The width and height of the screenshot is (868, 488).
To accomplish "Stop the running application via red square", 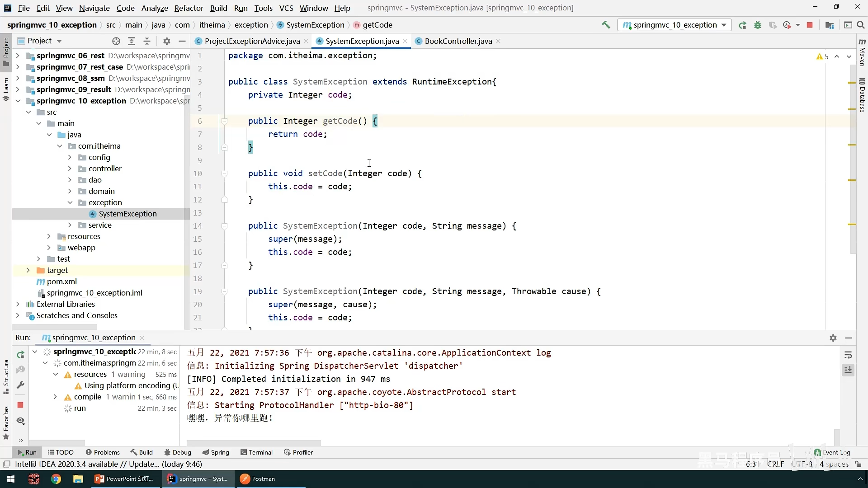I will coord(810,25).
